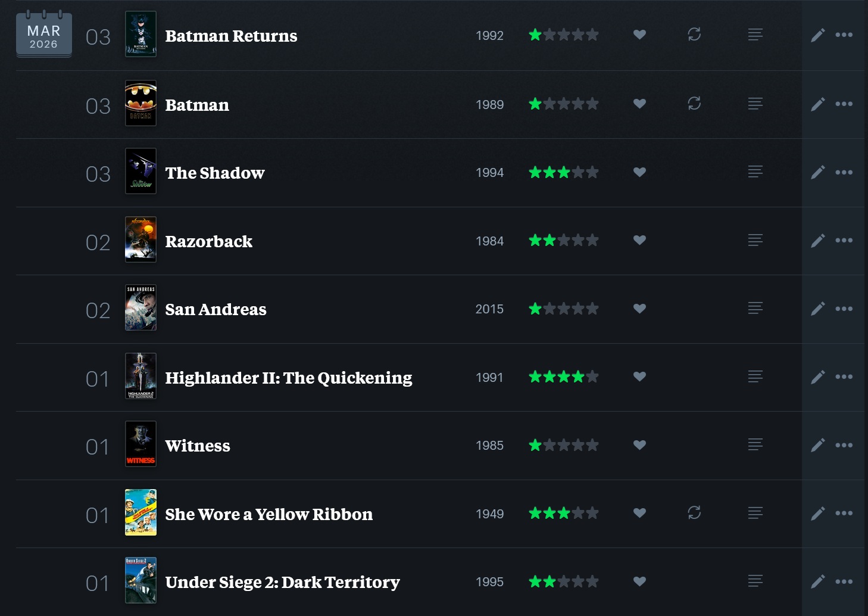Open The Shadow film title
Image resolution: width=868 pixels, height=616 pixels.
click(215, 173)
